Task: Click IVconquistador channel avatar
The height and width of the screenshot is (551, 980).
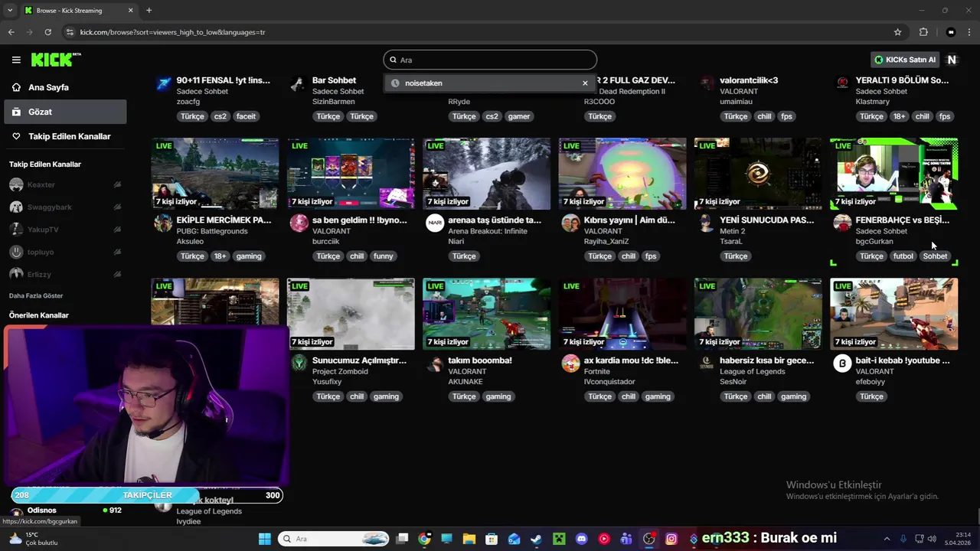Action: (570, 363)
